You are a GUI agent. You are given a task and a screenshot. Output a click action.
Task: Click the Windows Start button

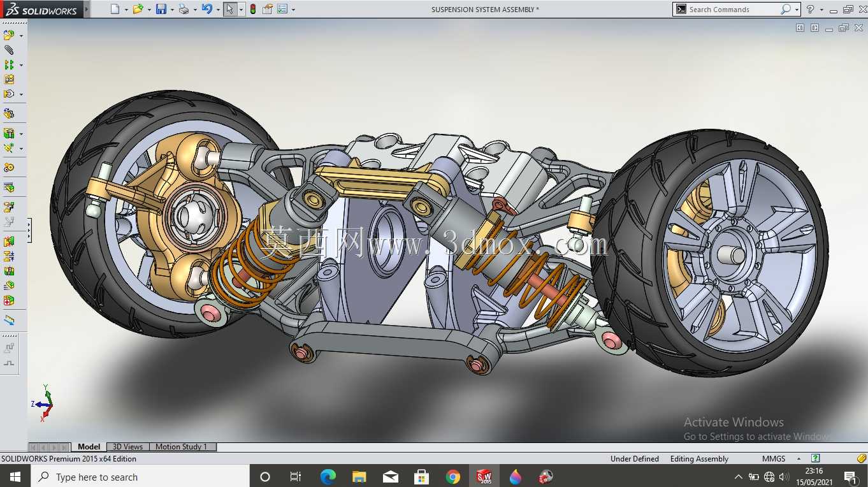coord(15,477)
